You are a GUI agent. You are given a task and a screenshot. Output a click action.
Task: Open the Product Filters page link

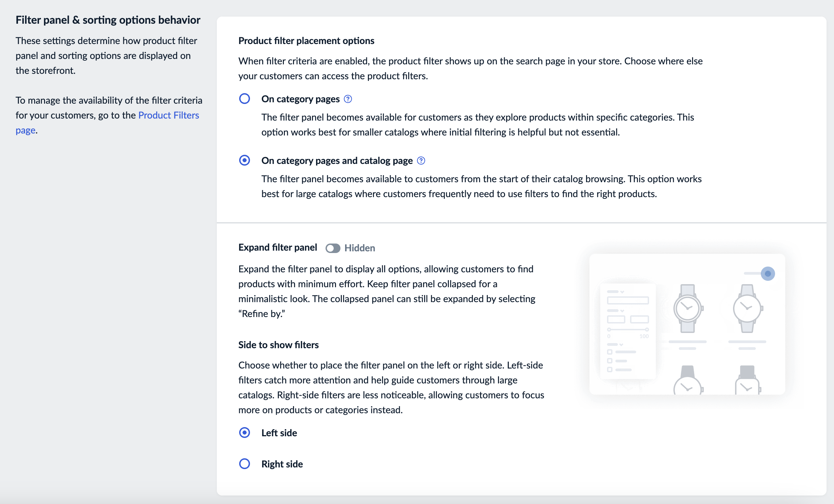click(168, 115)
